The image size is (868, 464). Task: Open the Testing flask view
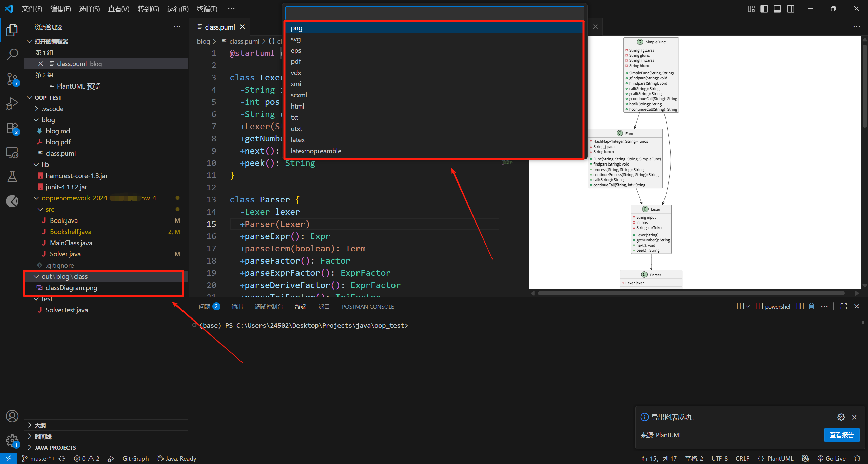12,177
